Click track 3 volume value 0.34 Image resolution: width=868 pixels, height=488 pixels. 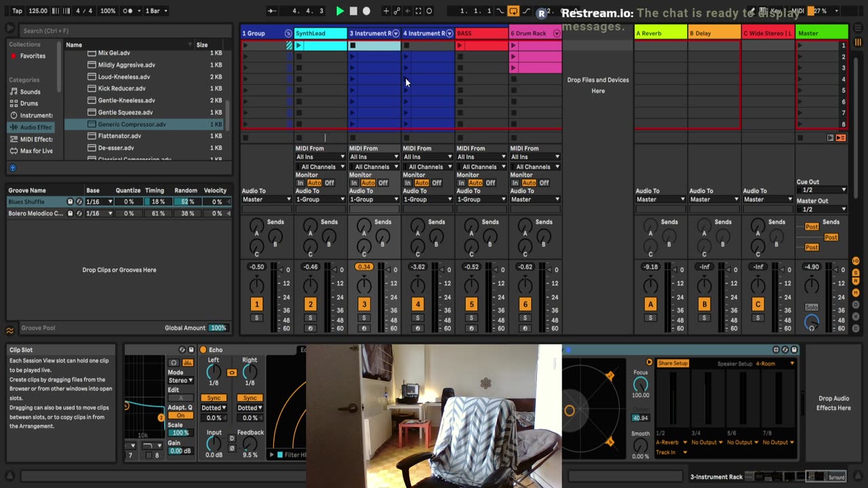tap(364, 267)
